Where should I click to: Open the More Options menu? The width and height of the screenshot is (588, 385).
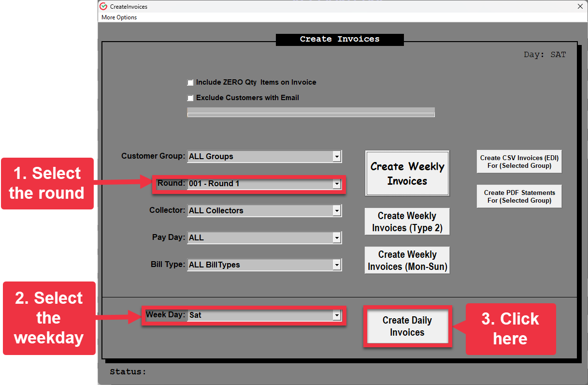119,17
